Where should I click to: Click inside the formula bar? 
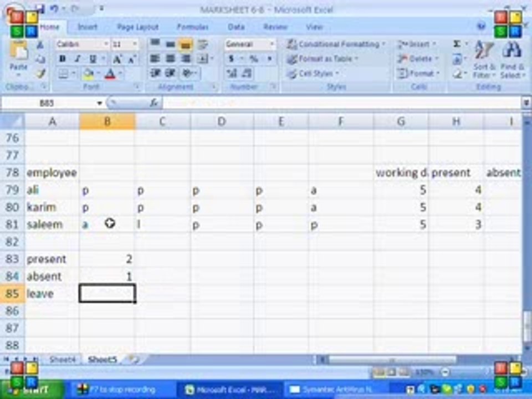pos(342,103)
